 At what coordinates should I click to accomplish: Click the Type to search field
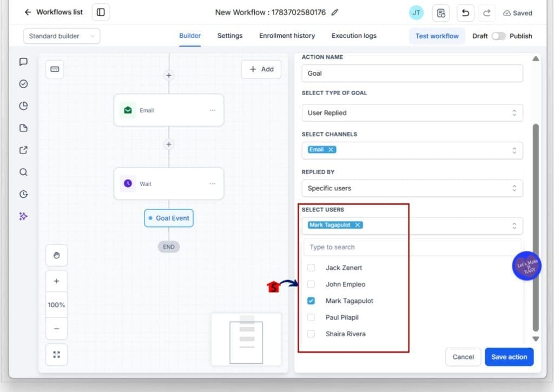click(412, 247)
